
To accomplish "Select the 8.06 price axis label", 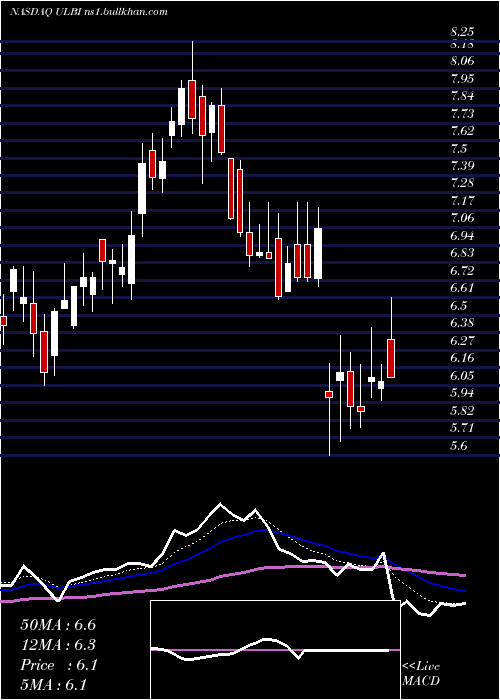I will (462, 61).
